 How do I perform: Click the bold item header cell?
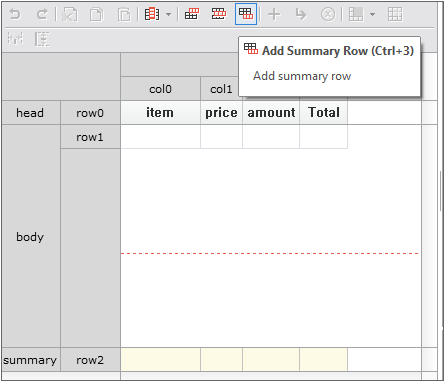tap(160, 113)
